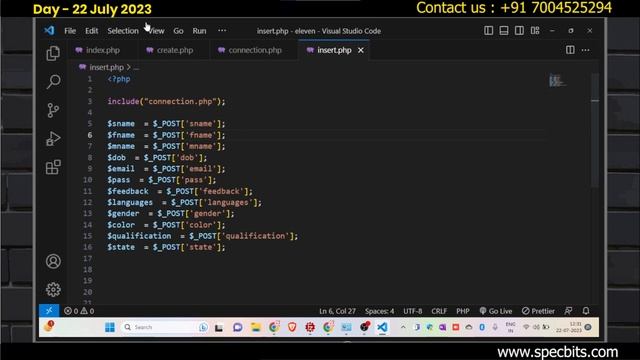The width and height of the screenshot is (640, 360).
Task: Click the $sname assignment line
Action: [166, 124]
